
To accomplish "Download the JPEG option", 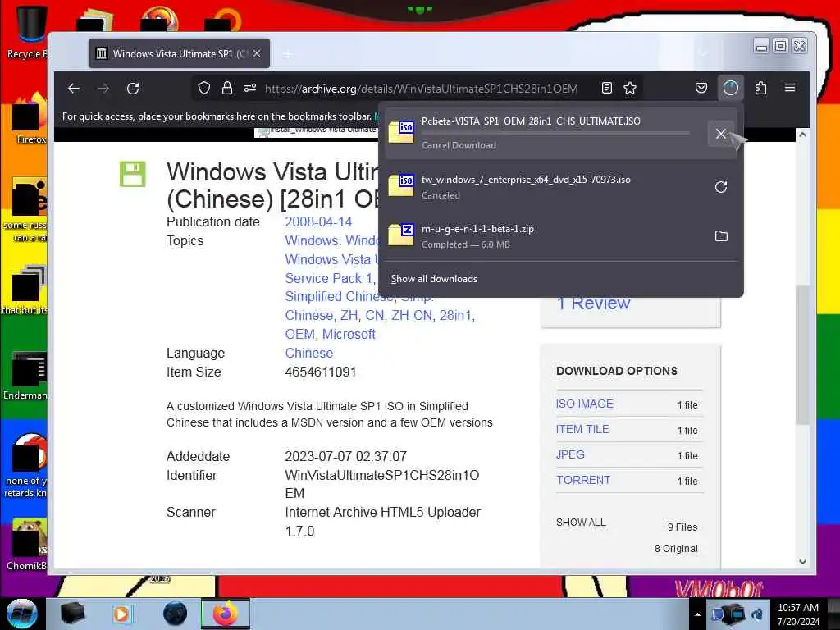I will point(570,454).
